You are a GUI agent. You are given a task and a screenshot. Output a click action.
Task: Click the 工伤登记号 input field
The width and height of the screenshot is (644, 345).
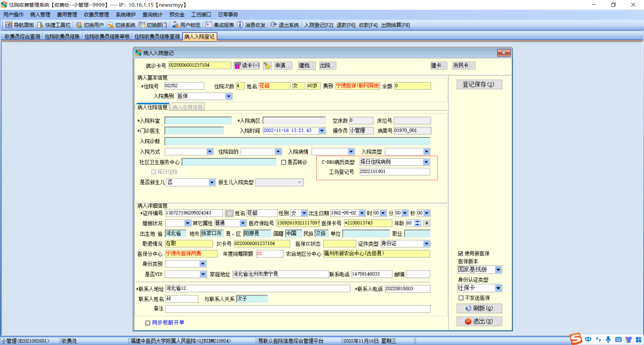(x=395, y=172)
